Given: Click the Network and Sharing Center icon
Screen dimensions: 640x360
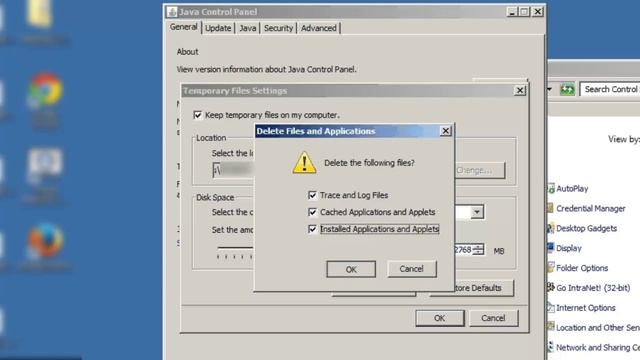Looking at the screenshot, I should click(551, 347).
